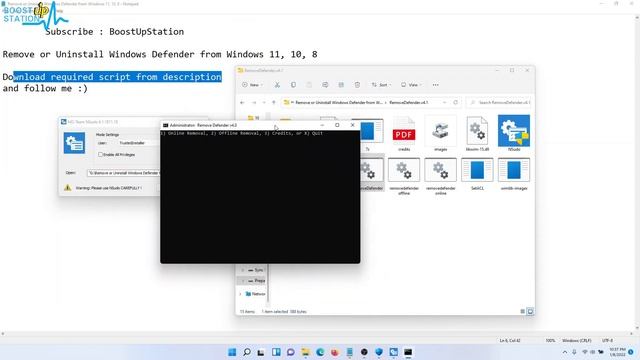Click the Windows Security shield on taskbar
640x360 pixels.
[379, 352]
